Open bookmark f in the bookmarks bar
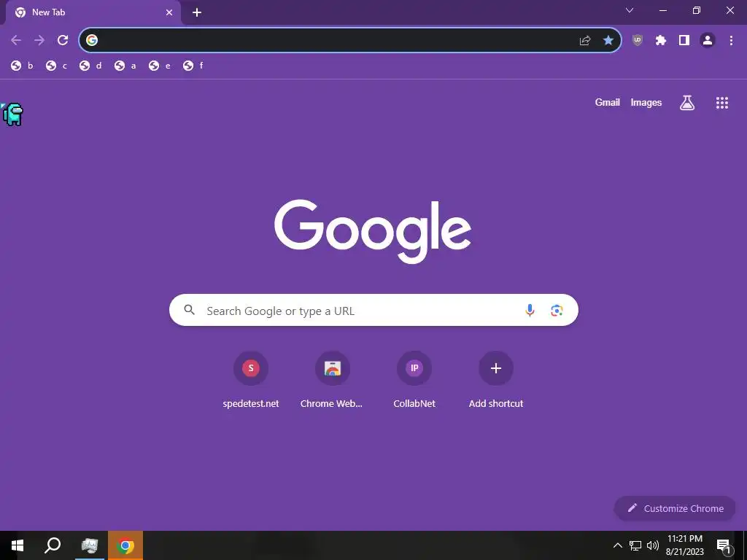The height and width of the screenshot is (560, 747). (193, 66)
